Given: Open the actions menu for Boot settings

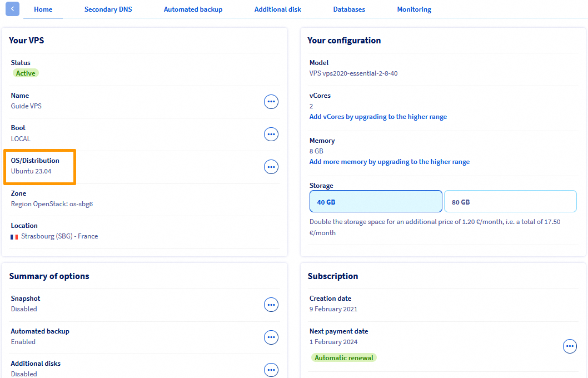Looking at the screenshot, I should [x=271, y=134].
